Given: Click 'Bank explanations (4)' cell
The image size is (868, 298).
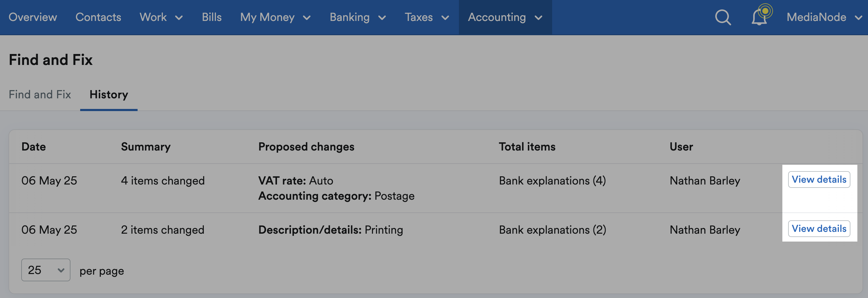Looking at the screenshot, I should (x=552, y=181).
